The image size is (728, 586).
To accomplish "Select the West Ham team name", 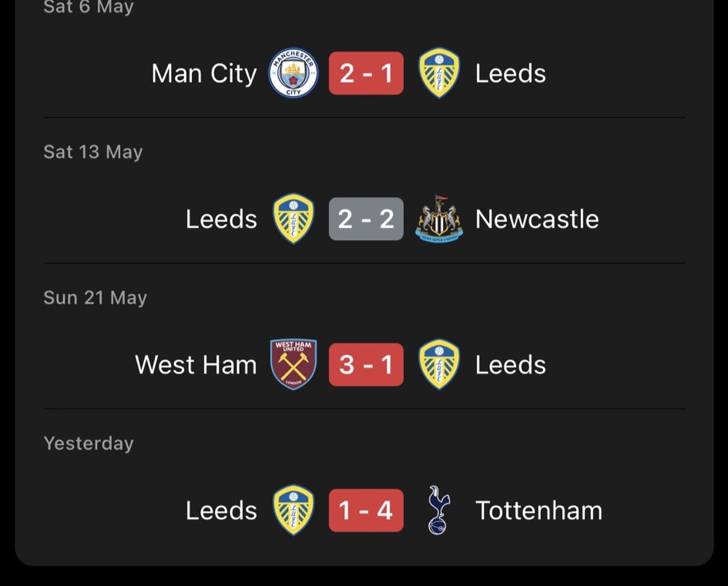I will 196,365.
